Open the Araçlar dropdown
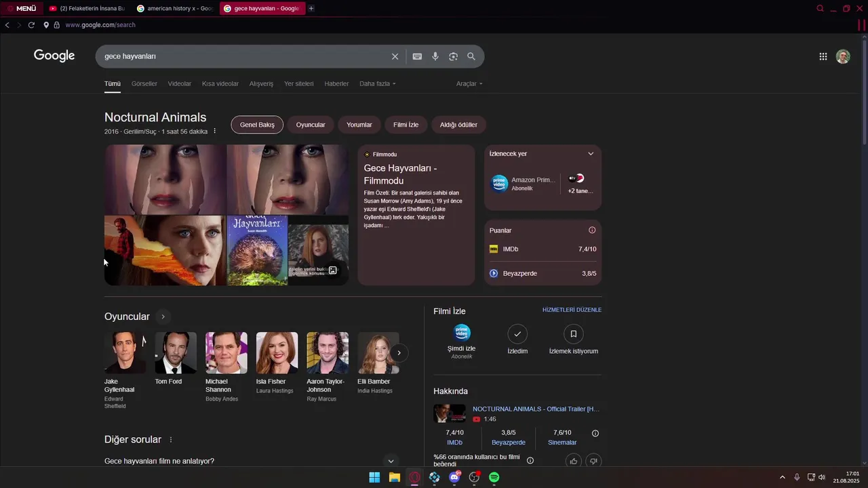 pyautogui.click(x=469, y=83)
